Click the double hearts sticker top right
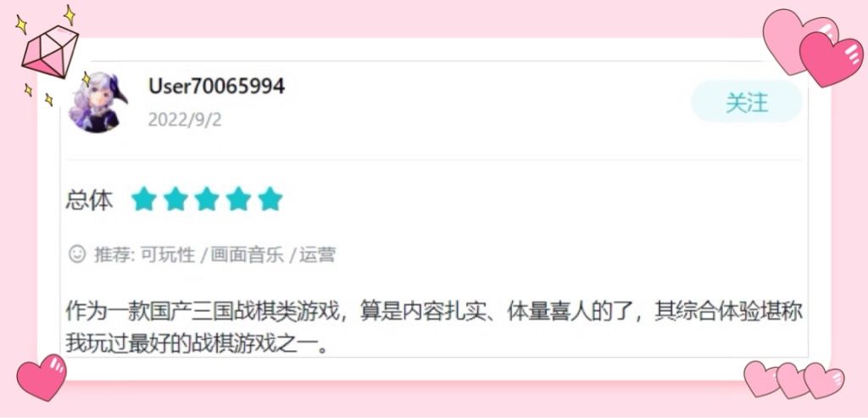Image resolution: width=868 pixels, height=418 pixels. pyautogui.click(x=812, y=47)
